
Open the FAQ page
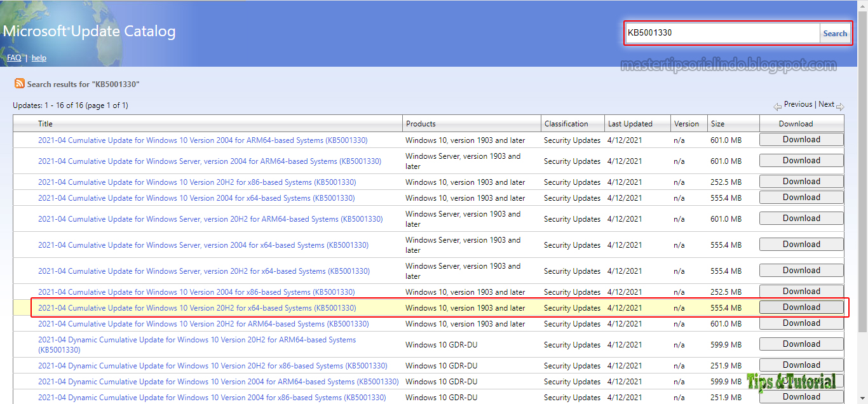pyautogui.click(x=13, y=57)
